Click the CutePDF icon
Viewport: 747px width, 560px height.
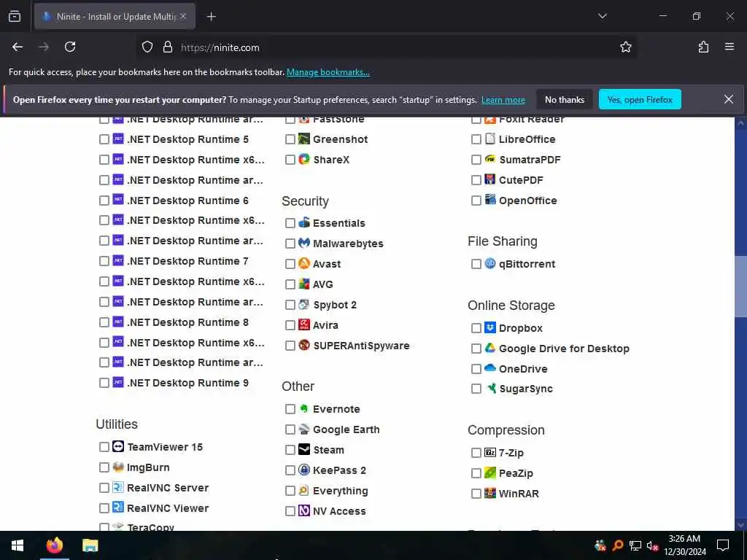click(x=490, y=179)
